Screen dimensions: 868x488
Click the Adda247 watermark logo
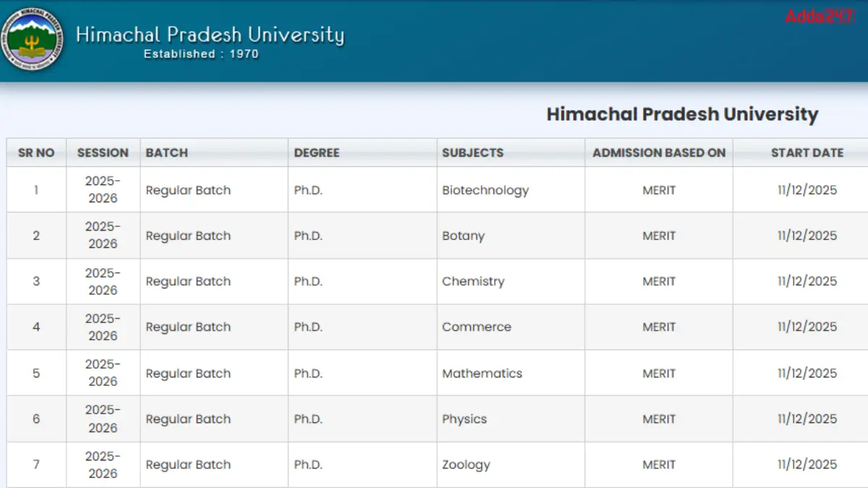[820, 16]
